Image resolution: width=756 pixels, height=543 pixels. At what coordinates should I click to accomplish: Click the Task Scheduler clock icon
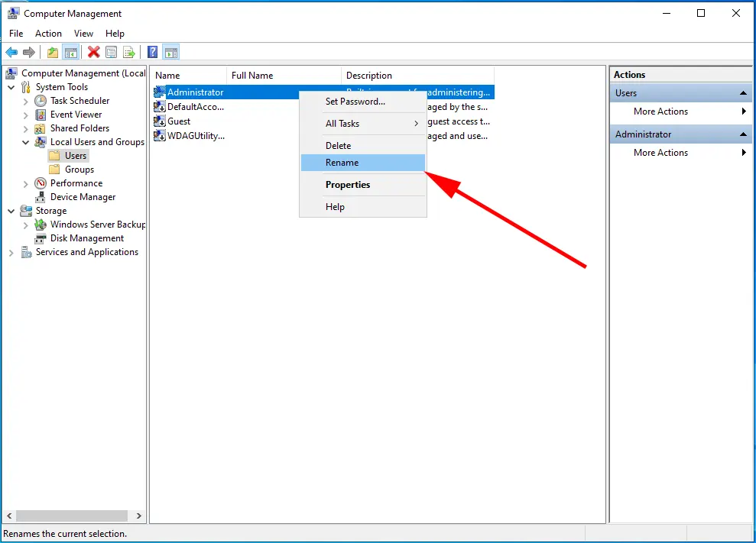pyautogui.click(x=41, y=101)
